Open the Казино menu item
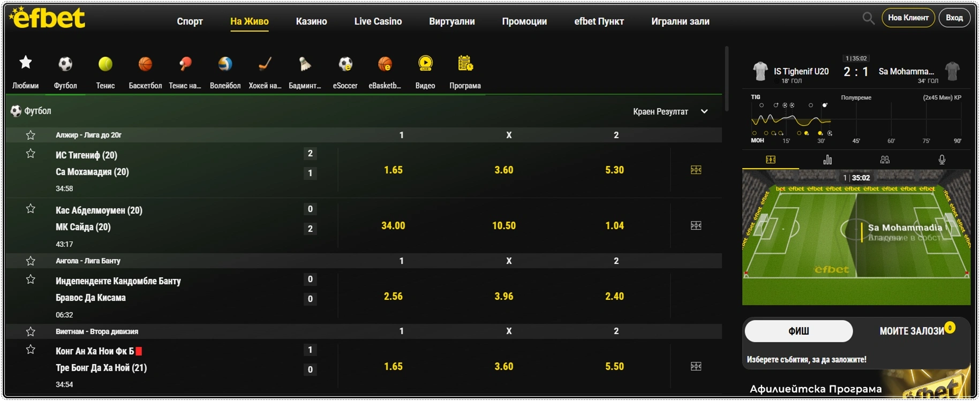The image size is (980, 401). (x=311, y=21)
